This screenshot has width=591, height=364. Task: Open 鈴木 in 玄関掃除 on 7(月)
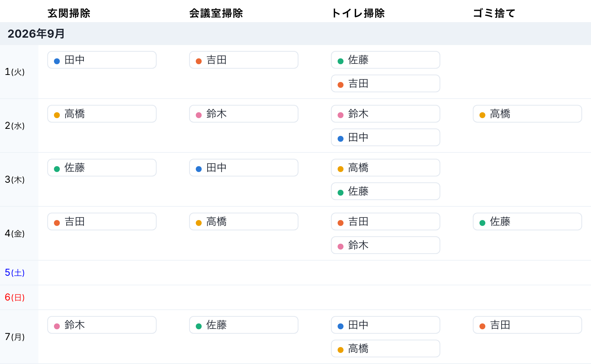[102, 325]
